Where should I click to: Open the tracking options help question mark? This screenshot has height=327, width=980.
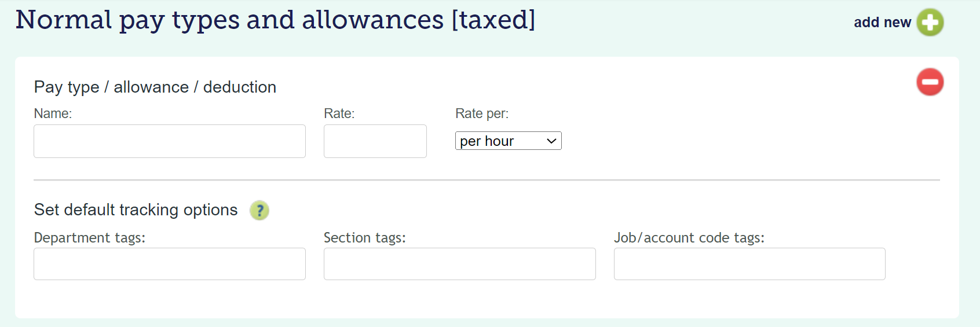point(259,210)
